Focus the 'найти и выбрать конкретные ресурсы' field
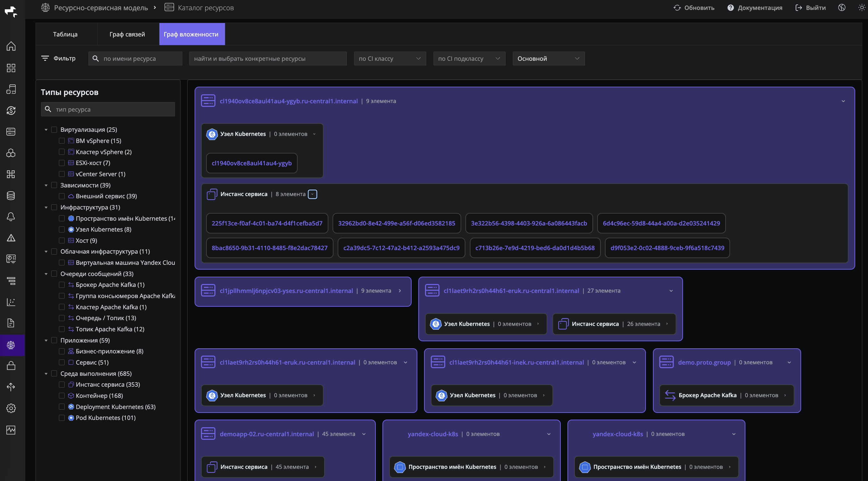The image size is (868, 481). [x=268, y=59]
